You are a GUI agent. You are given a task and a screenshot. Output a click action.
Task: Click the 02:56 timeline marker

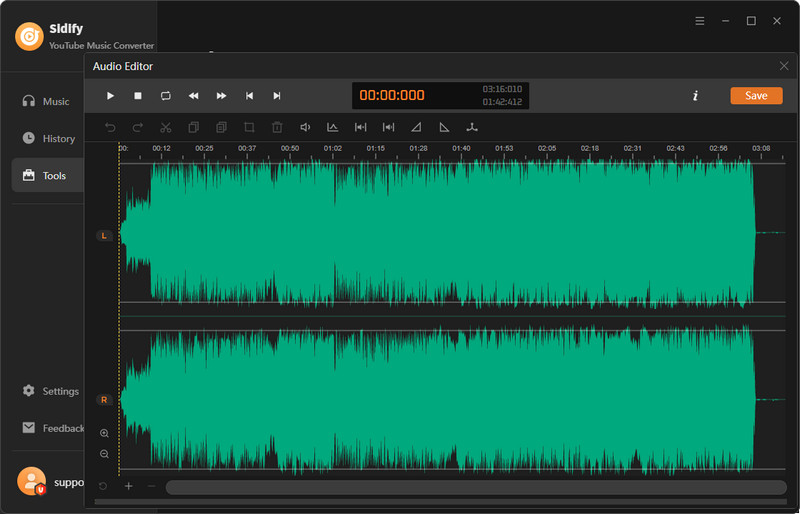(x=718, y=148)
